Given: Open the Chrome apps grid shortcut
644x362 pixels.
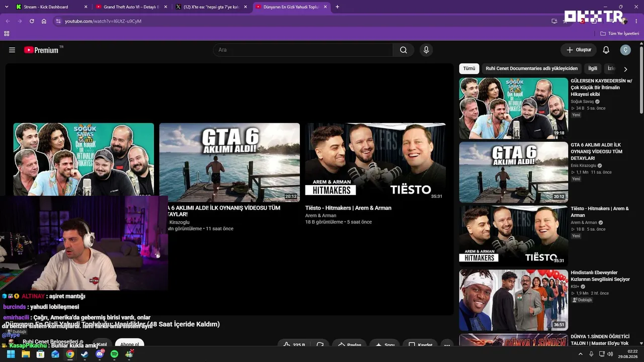Looking at the screenshot, I should point(7,34).
